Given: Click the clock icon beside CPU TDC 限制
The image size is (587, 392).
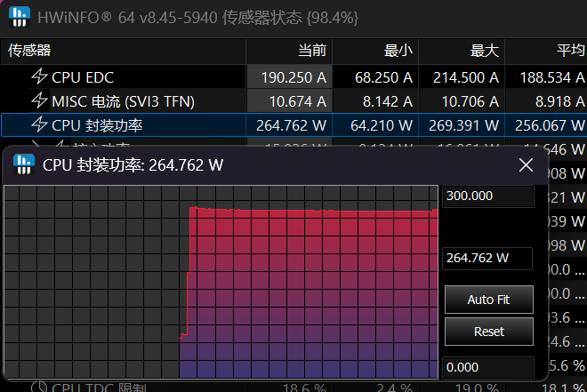Looking at the screenshot, I should 39,387.
